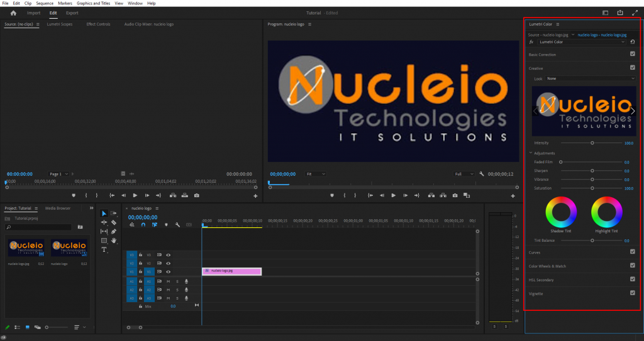Open the Lumetri Color fx dropdown

coord(581,42)
